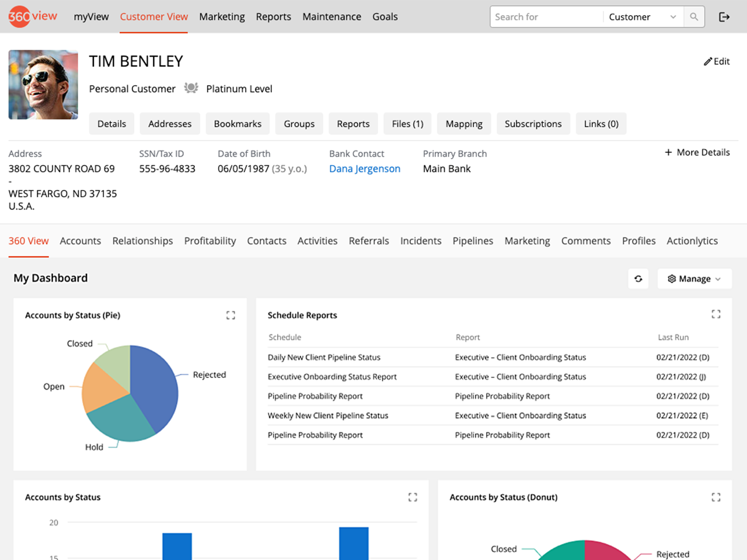Click the search magnifier icon
This screenshot has height=560, width=747.
[x=694, y=17]
